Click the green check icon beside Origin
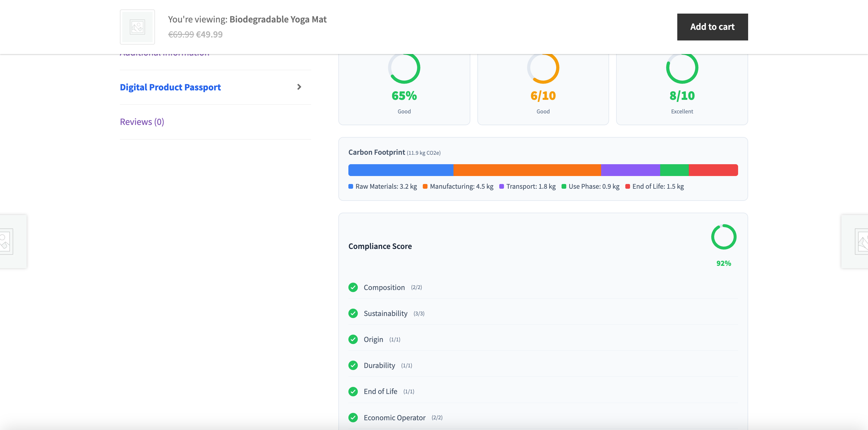 353,339
